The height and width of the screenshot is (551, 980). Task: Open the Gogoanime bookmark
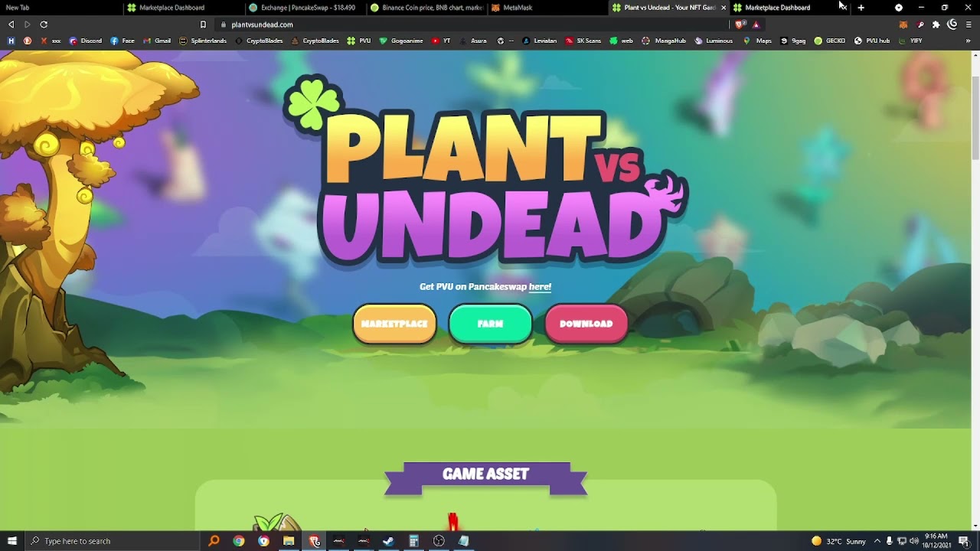coord(401,41)
